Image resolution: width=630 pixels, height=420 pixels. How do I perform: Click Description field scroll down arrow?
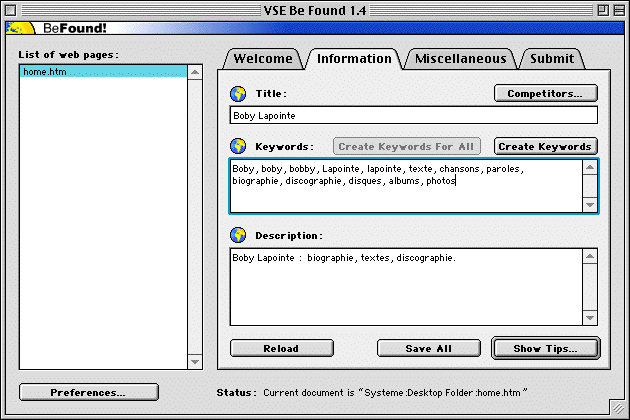click(590, 318)
